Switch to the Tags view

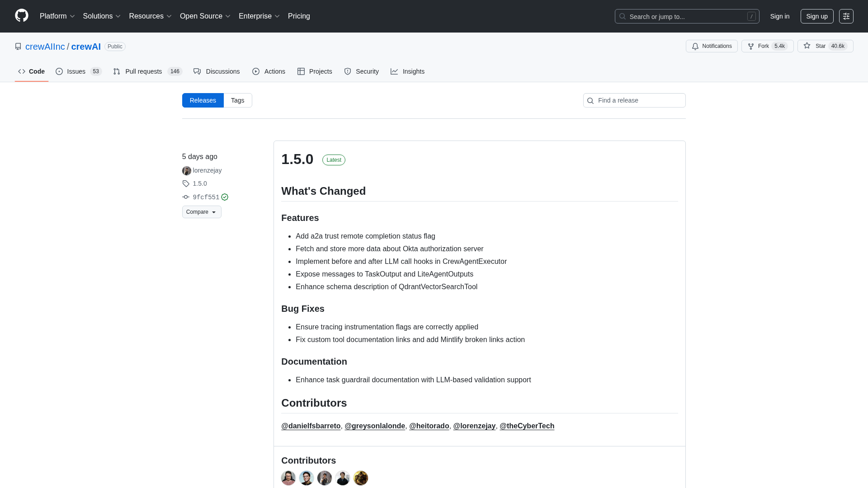[237, 100]
